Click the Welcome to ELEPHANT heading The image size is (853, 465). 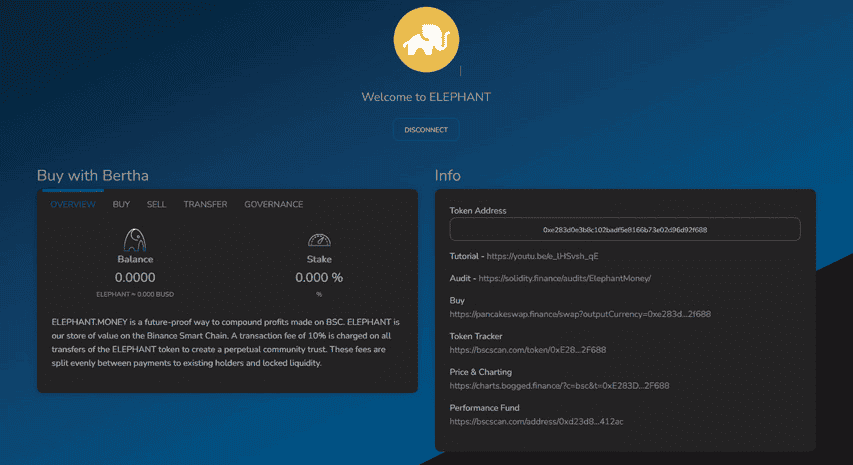(x=426, y=97)
